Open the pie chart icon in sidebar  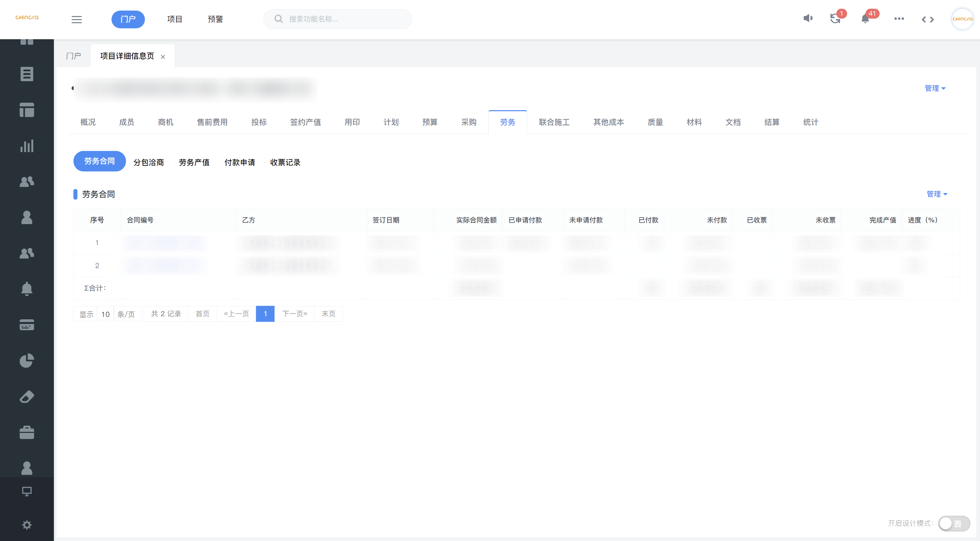click(x=27, y=360)
